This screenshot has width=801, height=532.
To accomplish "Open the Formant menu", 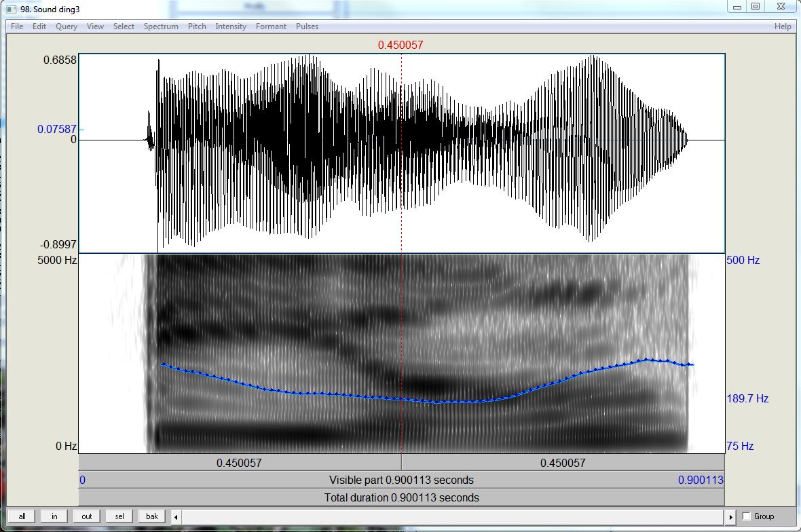I will click(x=271, y=26).
